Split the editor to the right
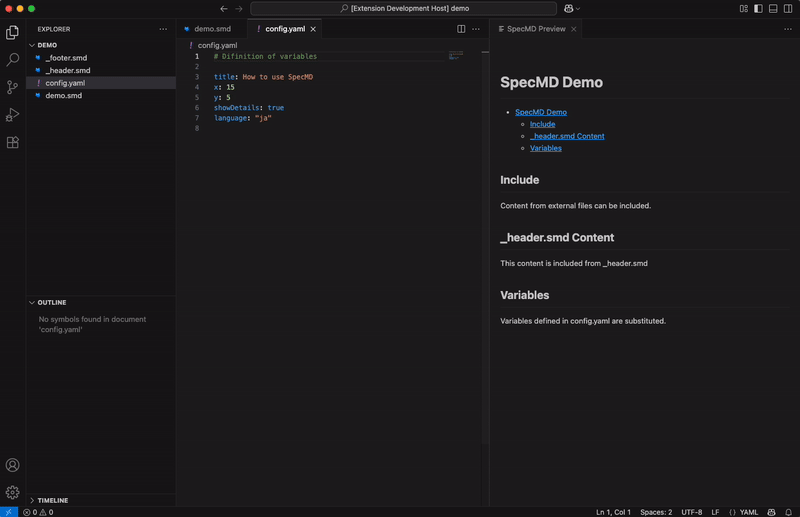800x517 pixels. (461, 29)
